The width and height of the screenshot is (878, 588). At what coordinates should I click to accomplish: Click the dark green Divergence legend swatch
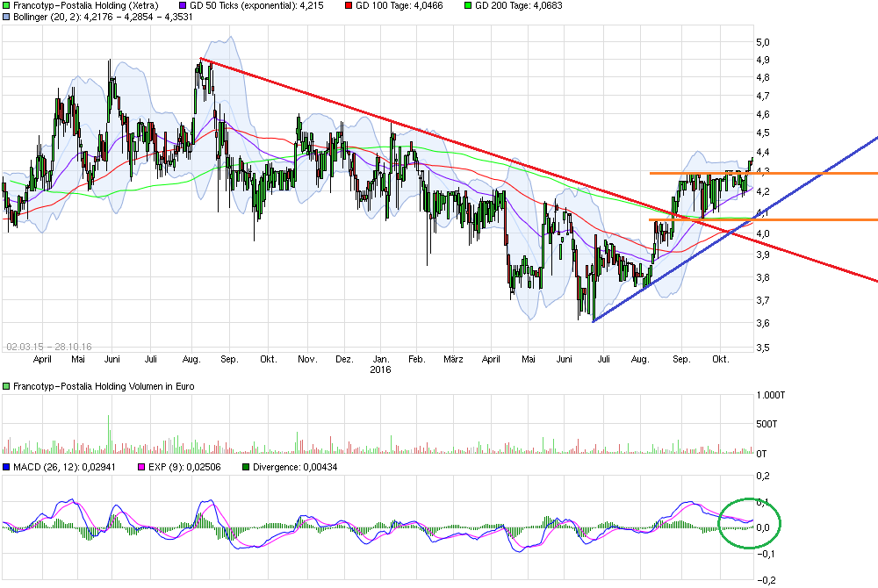coord(246,467)
